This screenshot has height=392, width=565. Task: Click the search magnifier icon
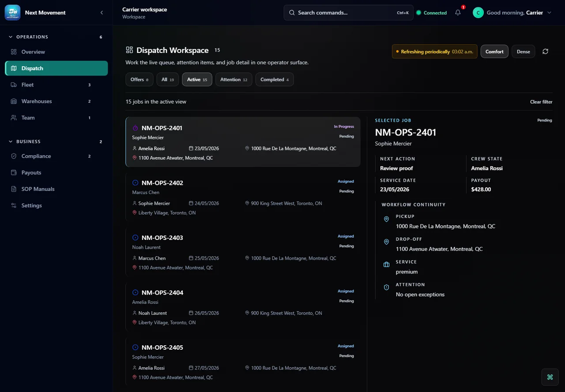point(292,12)
